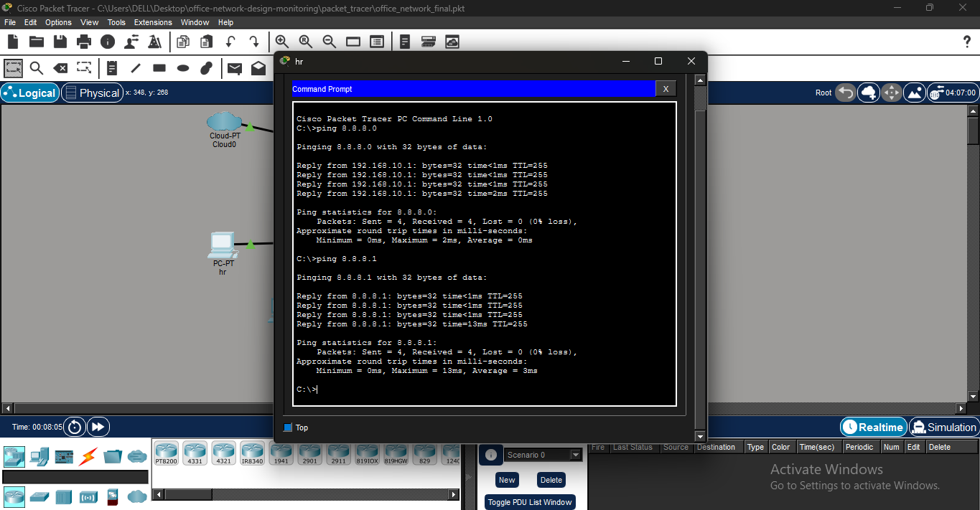
Task: Reset workspace zoom level
Action: point(306,42)
